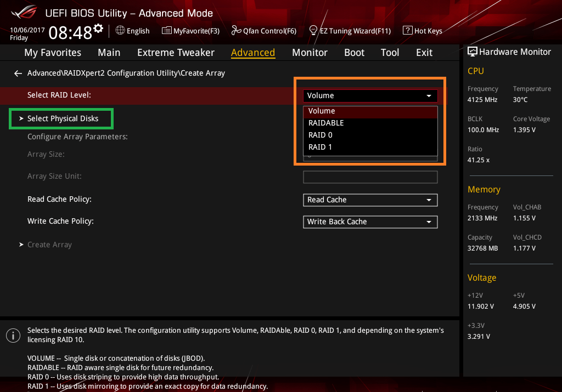Click the info icon in help panel
Viewport: 562px width, 392px height.
tap(13, 336)
